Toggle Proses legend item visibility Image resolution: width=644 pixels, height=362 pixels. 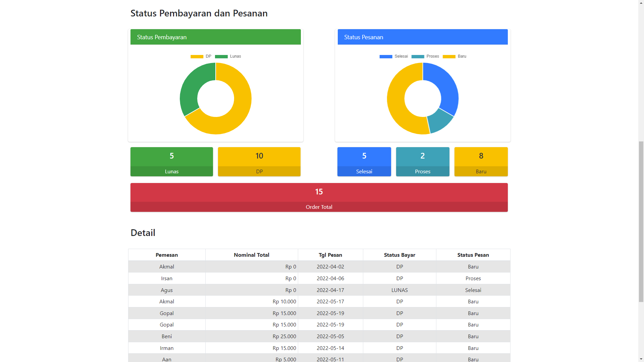point(425,56)
